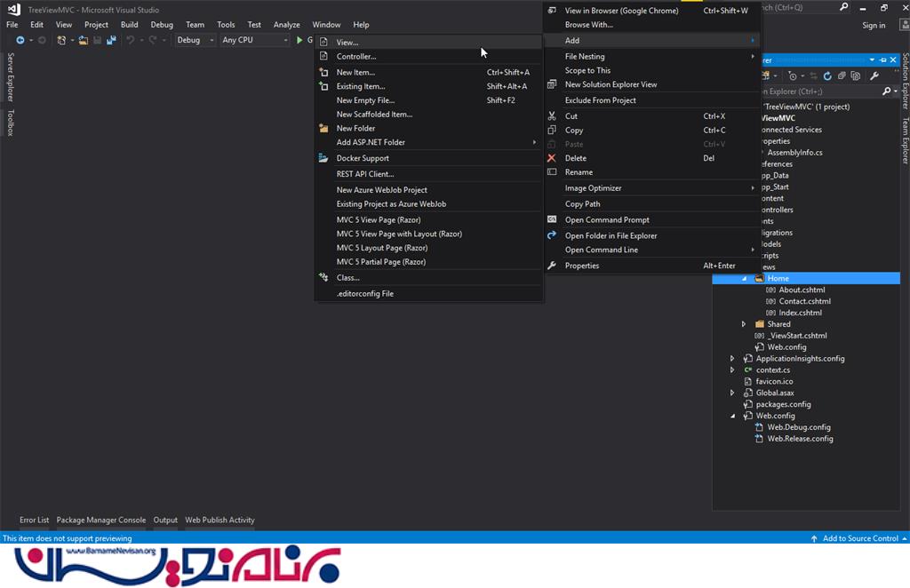Choose New Folder in the Add submenu
The height and width of the screenshot is (588, 910).
[x=429, y=128]
